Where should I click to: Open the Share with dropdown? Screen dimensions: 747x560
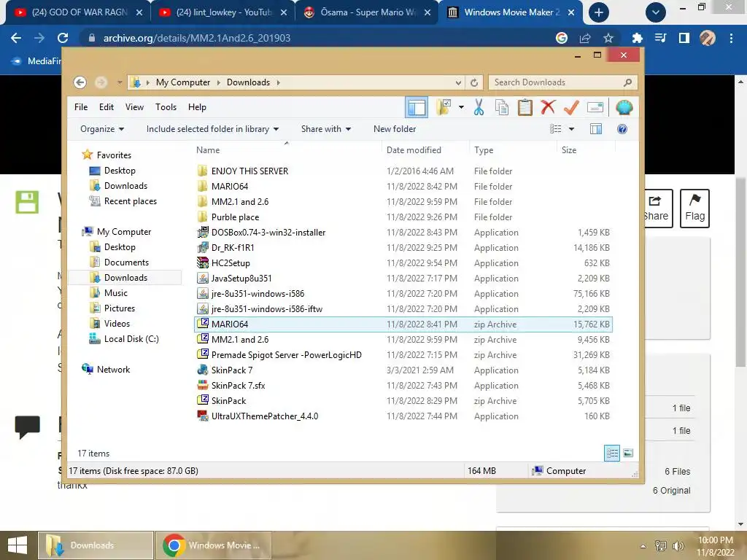click(x=326, y=129)
